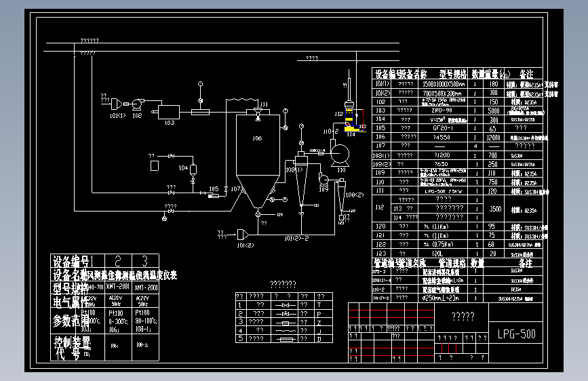Viewport: 588px width, 381px height.
Task: Select the blower symbol labeled 110
Action: click(x=340, y=155)
